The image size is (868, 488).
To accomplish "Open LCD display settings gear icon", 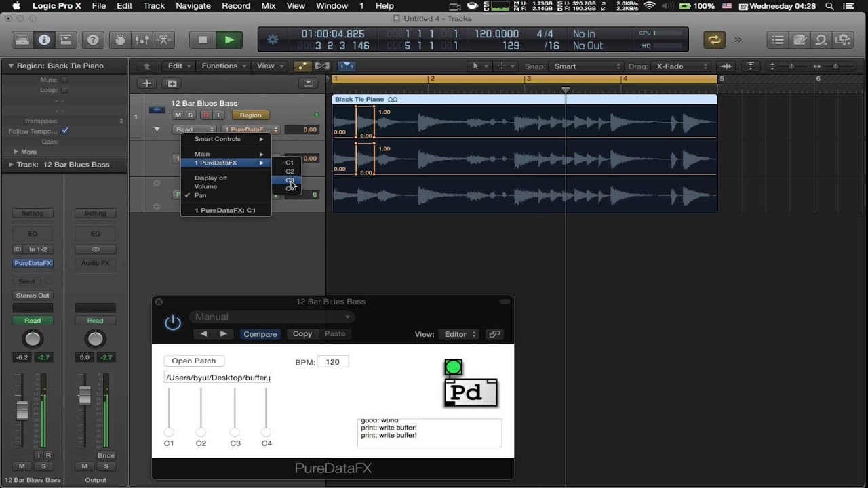I will point(273,39).
